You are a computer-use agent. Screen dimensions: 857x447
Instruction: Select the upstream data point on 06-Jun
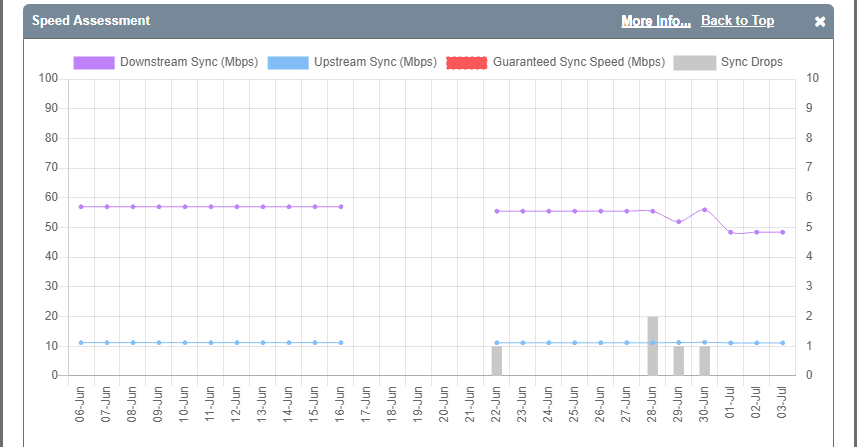click(x=81, y=343)
